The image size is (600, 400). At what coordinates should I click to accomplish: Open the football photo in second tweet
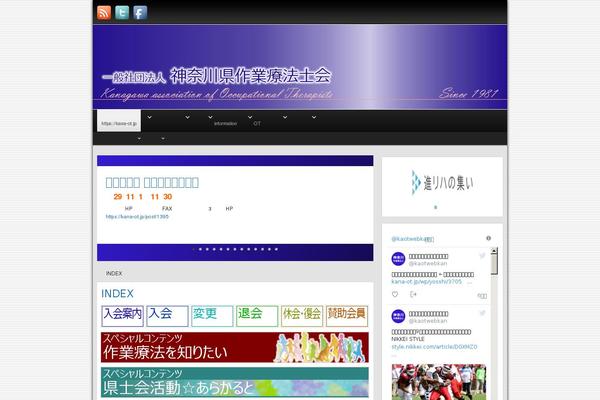point(439,382)
